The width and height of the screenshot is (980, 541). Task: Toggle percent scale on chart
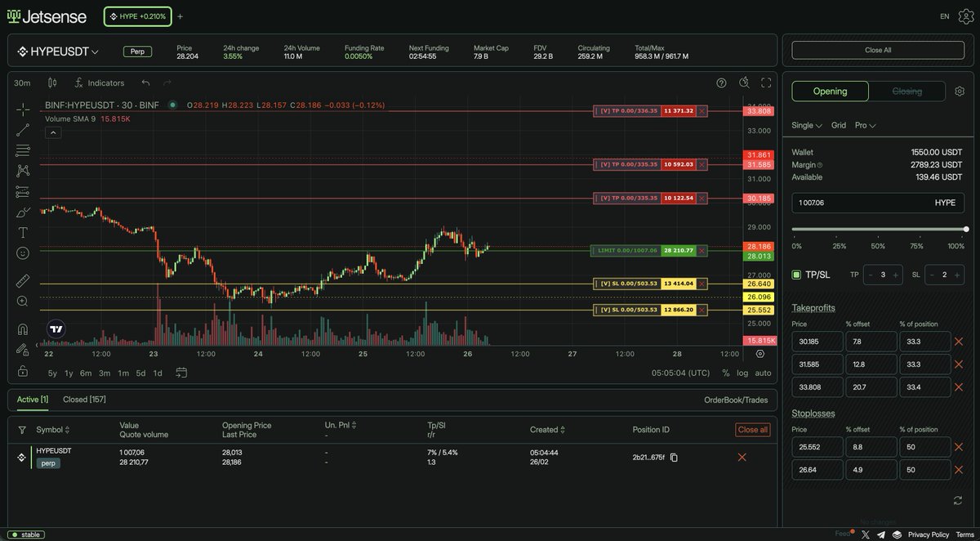click(x=725, y=373)
